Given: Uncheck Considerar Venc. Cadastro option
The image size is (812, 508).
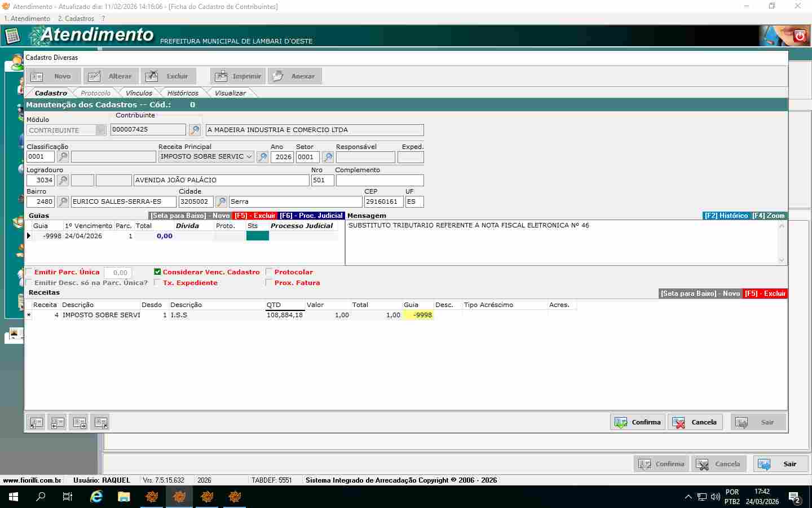Looking at the screenshot, I should tap(157, 272).
